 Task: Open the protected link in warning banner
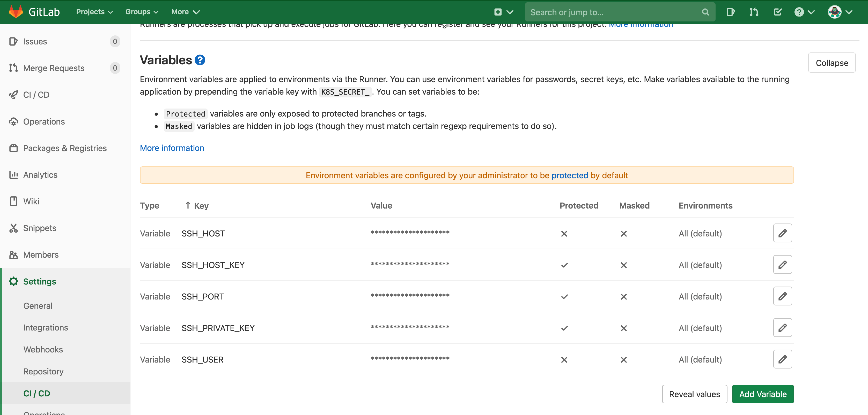click(569, 175)
